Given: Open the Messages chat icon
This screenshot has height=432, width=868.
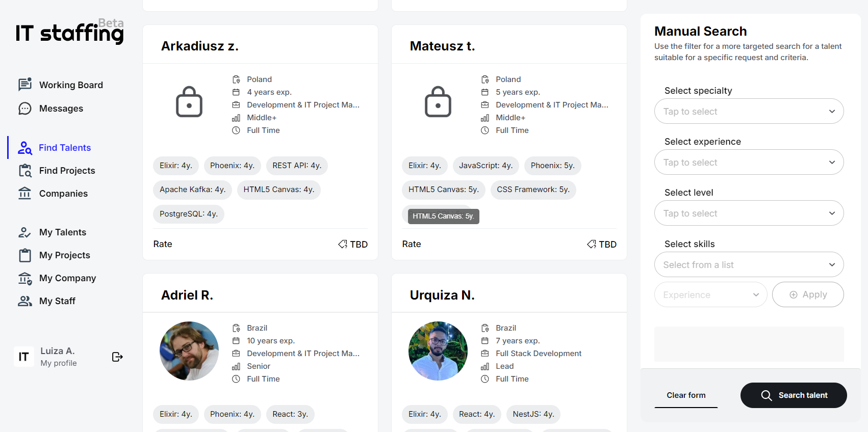Looking at the screenshot, I should tap(25, 109).
